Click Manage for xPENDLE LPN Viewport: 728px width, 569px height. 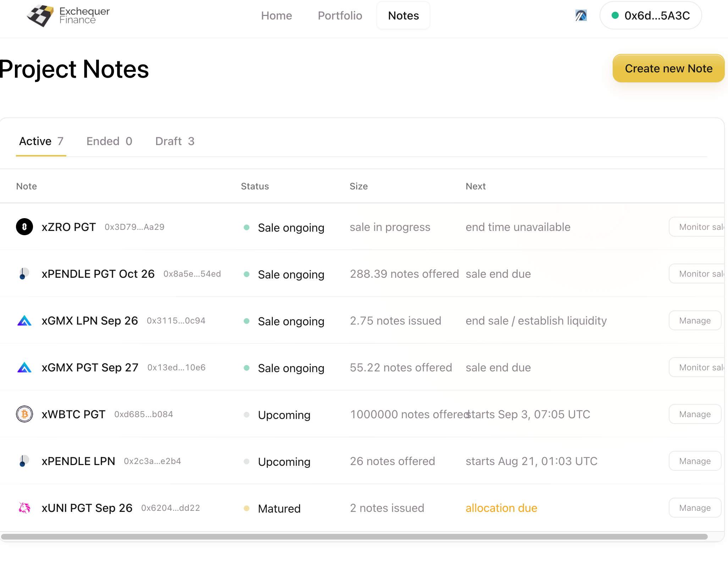[x=695, y=461]
